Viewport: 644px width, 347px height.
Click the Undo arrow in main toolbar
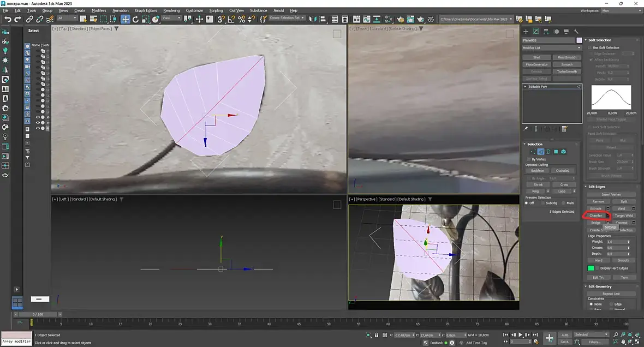[x=8, y=19]
